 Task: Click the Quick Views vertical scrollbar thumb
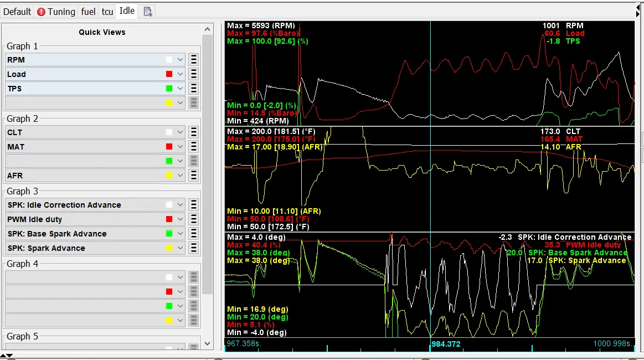pos(208,164)
